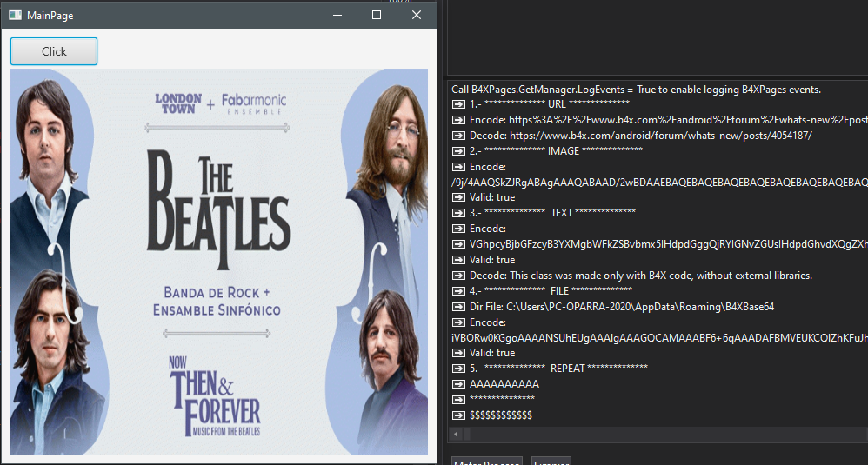Click the arrow icon beside "Decode: https://www.b4x.com" row
This screenshot has height=465, width=868.
click(458, 136)
